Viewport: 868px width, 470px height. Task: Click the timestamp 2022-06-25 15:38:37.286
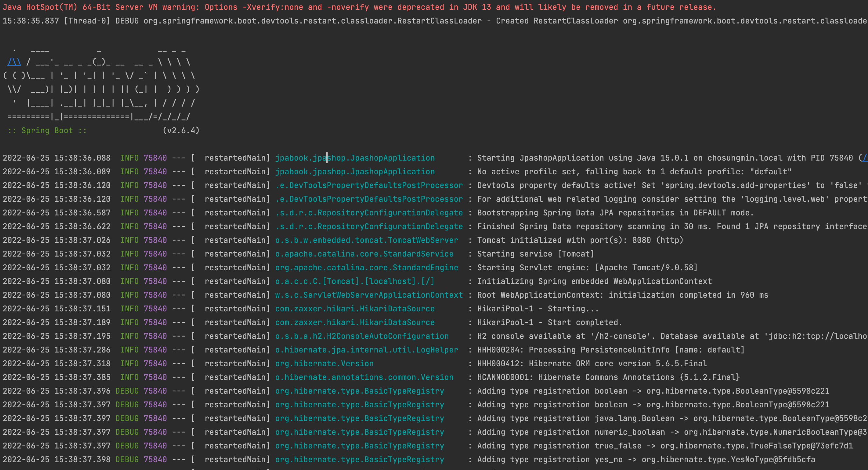(56, 350)
